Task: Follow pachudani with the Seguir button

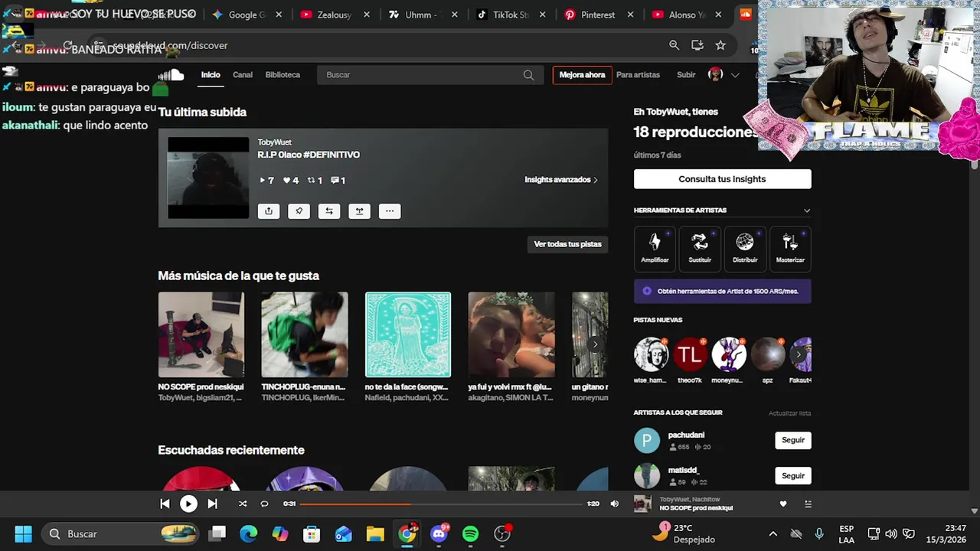Action: coord(793,440)
